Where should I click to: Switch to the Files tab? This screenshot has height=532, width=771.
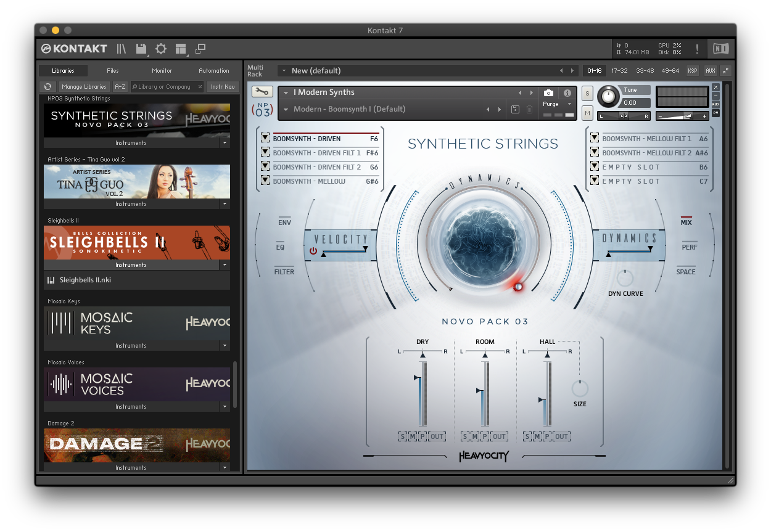[x=113, y=71]
